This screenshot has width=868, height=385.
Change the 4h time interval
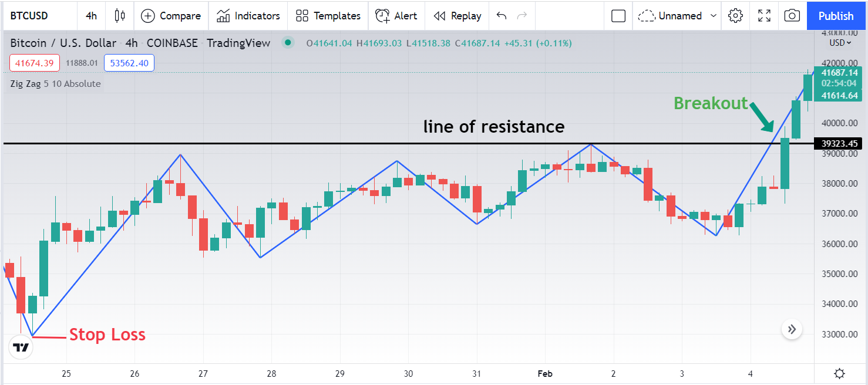tap(91, 16)
